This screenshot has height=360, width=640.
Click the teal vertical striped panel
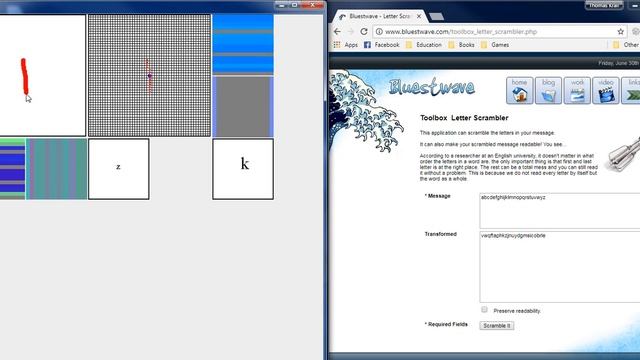pyautogui.click(x=56, y=169)
